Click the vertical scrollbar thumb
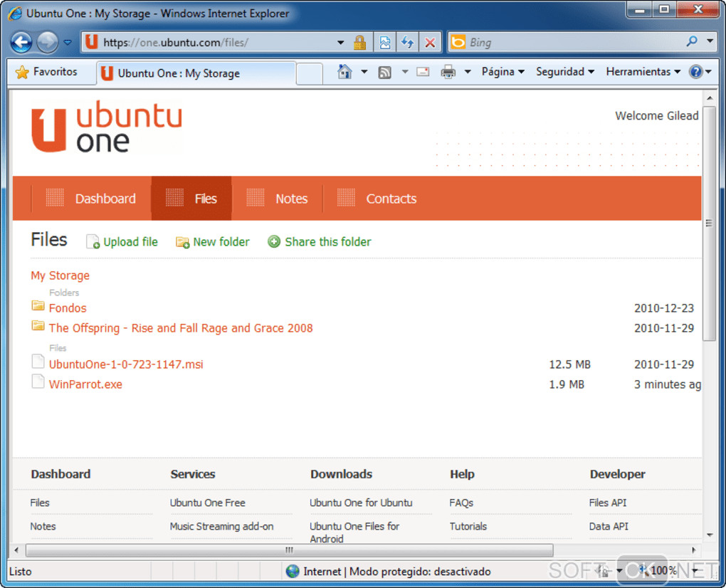This screenshot has width=726, height=588. click(709, 224)
